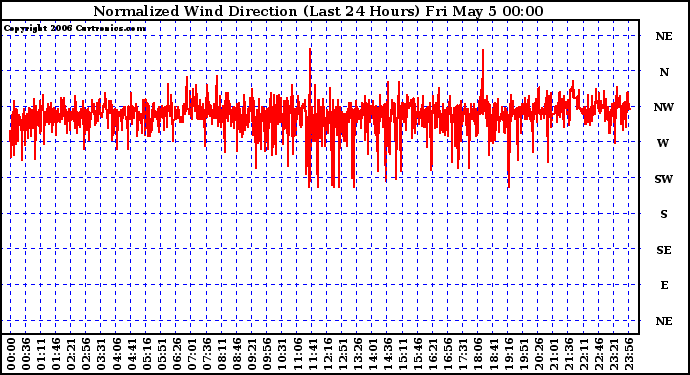
Task: Select the 'E' direction axis label
Action: [664, 286]
